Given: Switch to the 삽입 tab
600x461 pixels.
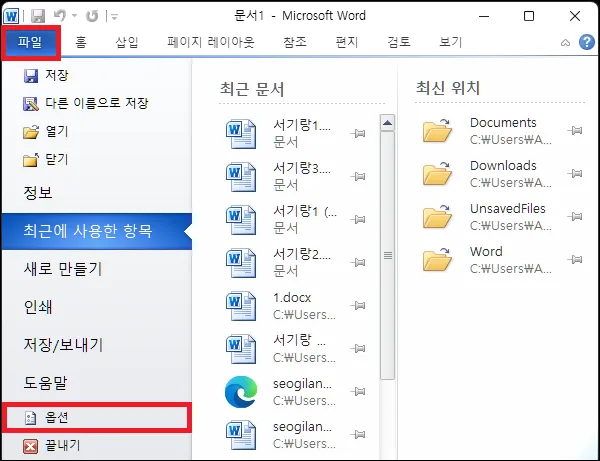Looking at the screenshot, I should 127,42.
